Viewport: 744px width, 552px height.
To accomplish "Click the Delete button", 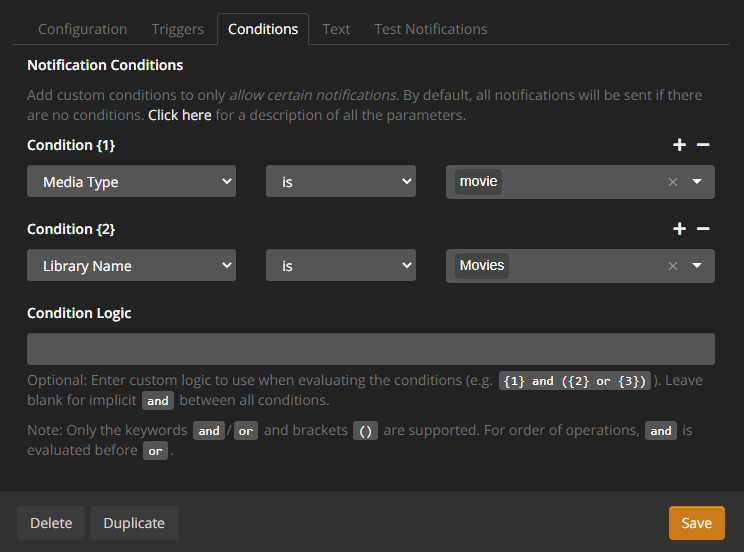I will [51, 523].
